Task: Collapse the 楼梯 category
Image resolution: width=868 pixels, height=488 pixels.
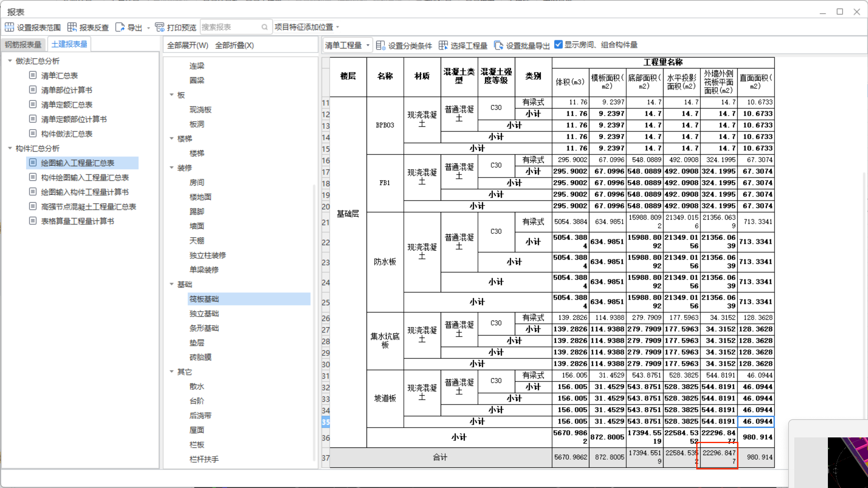Action: pos(171,138)
